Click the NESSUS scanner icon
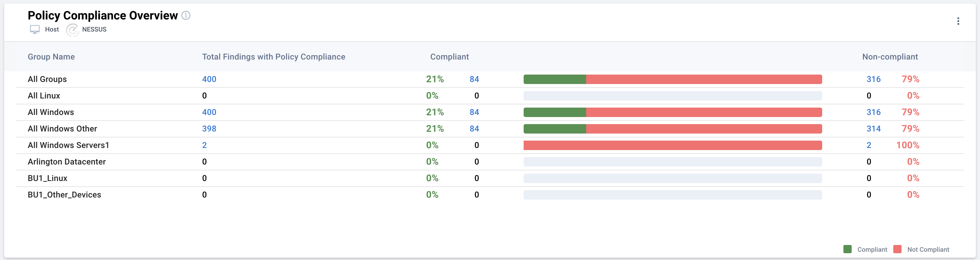 point(72,30)
